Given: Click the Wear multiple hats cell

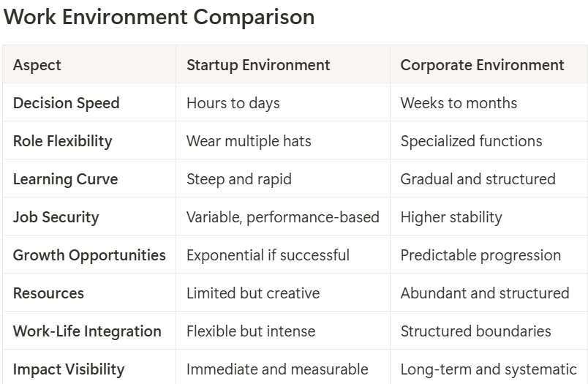Looking at the screenshot, I should click(249, 141).
